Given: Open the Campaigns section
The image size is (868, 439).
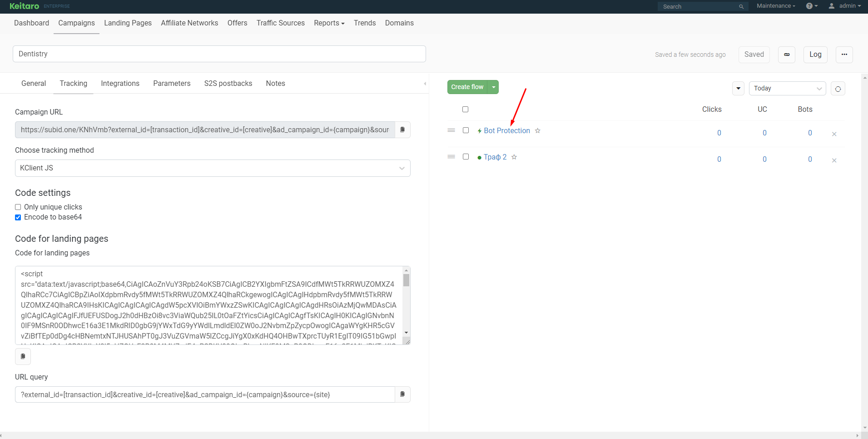Looking at the screenshot, I should pyautogui.click(x=76, y=23).
